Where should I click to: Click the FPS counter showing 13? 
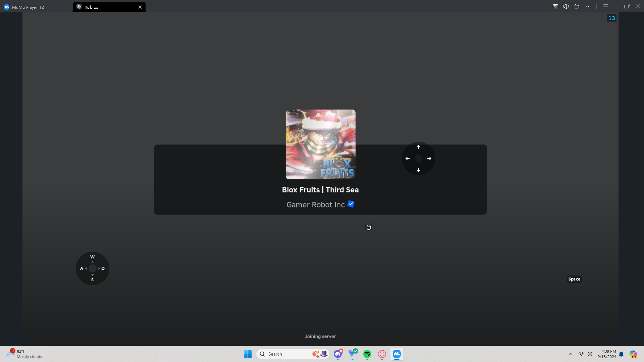611,18
